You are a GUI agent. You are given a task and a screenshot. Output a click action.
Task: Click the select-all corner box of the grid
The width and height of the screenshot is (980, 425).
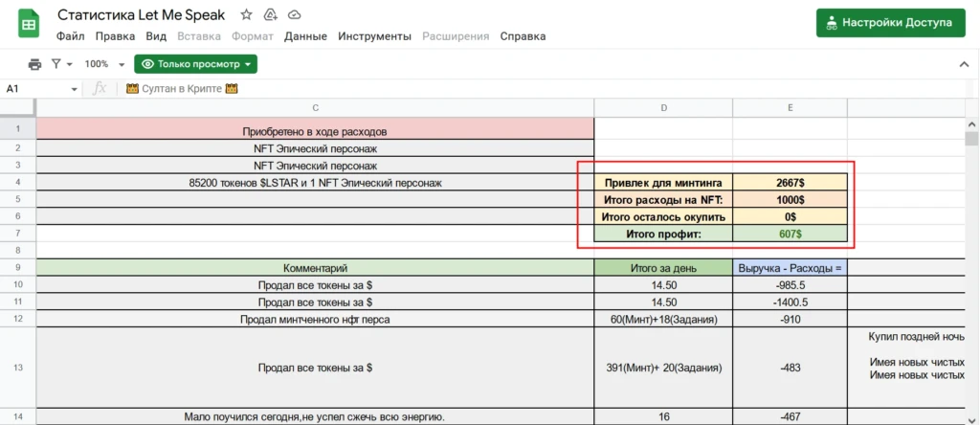pos(17,108)
